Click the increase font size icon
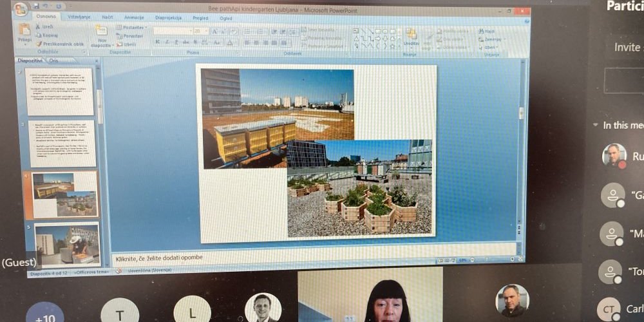The image size is (644, 322). (214, 31)
